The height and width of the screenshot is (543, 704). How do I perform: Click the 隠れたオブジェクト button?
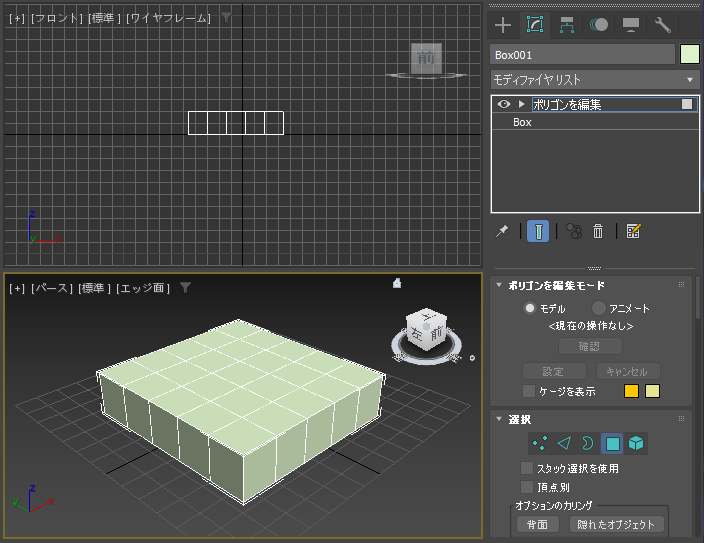[x=616, y=524]
